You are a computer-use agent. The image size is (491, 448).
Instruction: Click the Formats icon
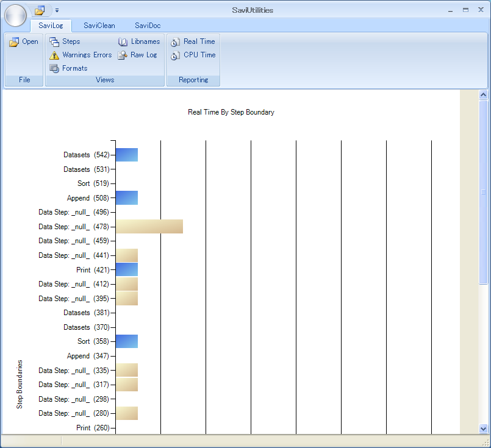point(54,68)
